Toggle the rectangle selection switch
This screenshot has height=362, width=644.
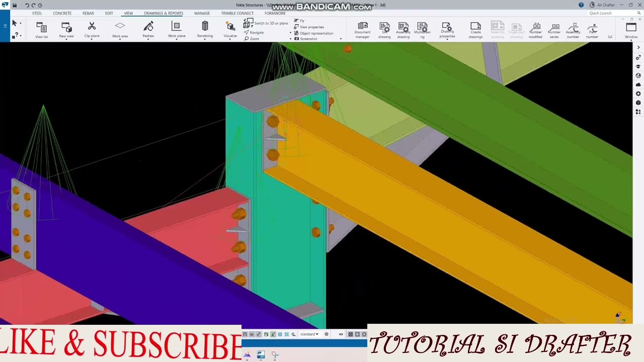click(x=357, y=334)
